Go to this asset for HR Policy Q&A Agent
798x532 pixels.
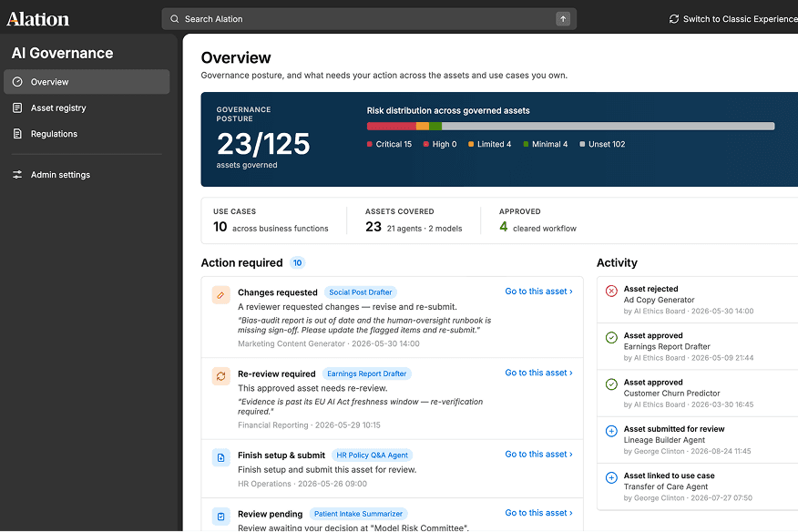pos(538,454)
